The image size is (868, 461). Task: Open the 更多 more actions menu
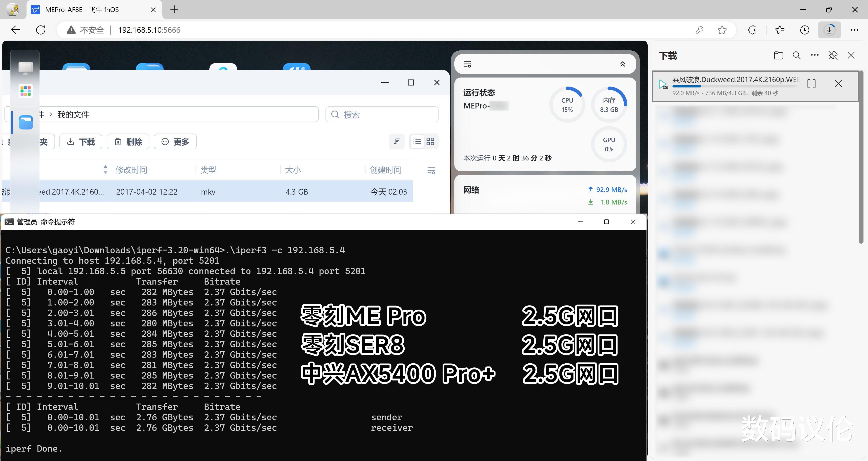175,142
